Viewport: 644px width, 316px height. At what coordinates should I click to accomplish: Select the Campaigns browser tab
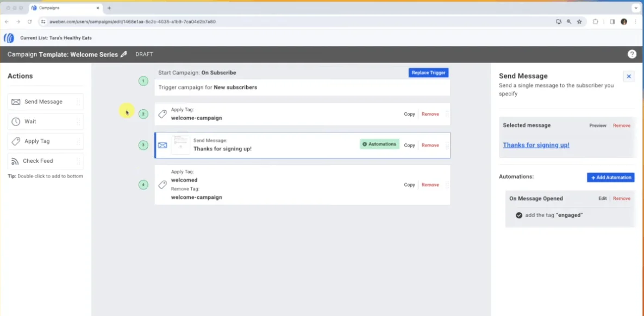(66, 8)
